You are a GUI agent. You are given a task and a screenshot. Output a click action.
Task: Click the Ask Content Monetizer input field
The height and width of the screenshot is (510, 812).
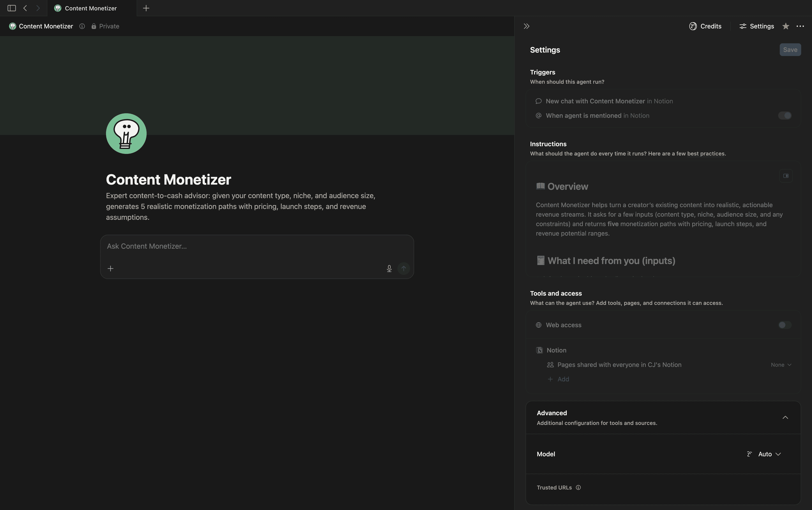pos(257,247)
